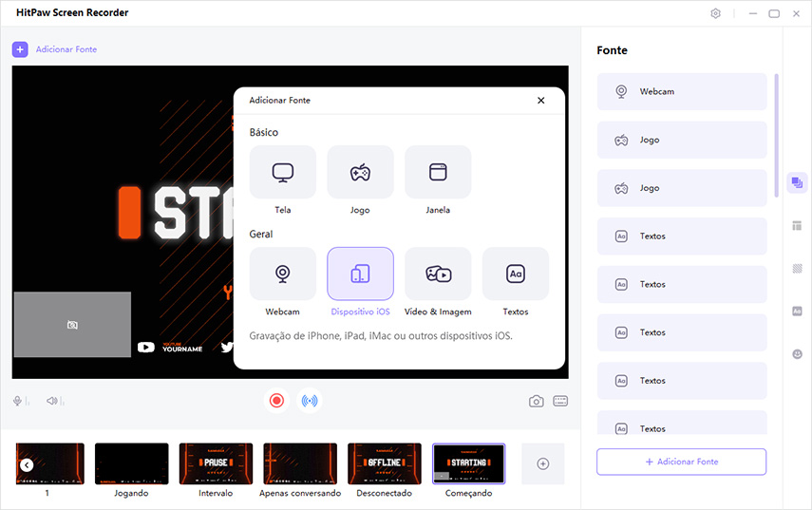Choose the Dispositivo iOS source
Image resolution: width=812 pixels, height=510 pixels.
click(x=361, y=274)
